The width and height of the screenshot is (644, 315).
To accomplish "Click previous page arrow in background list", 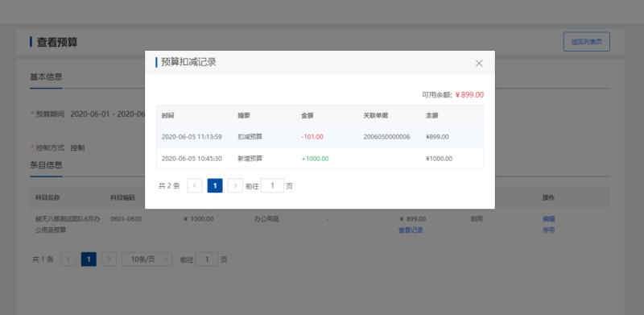I will 68,259.
